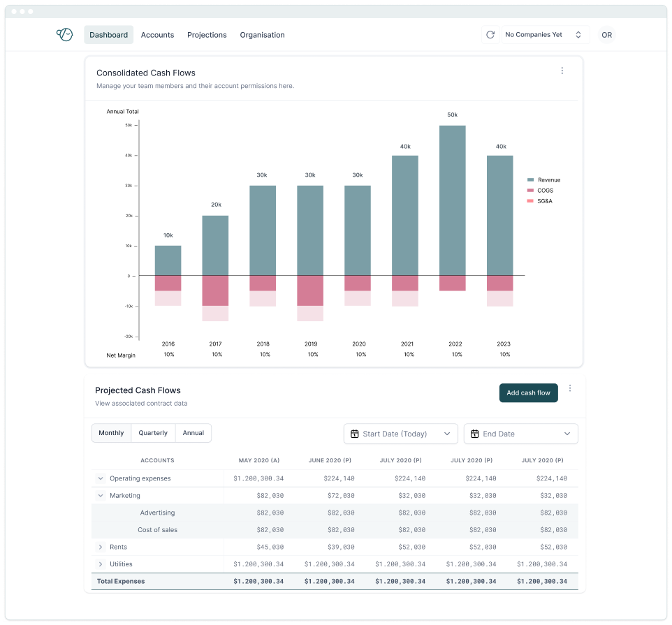
Task: Switch the table view to Quarterly
Action: coord(152,432)
